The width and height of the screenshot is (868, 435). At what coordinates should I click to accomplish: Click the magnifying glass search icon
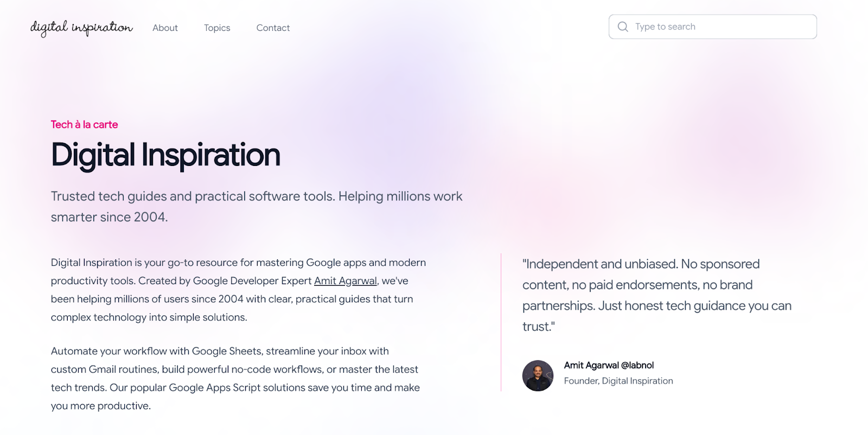click(x=623, y=27)
